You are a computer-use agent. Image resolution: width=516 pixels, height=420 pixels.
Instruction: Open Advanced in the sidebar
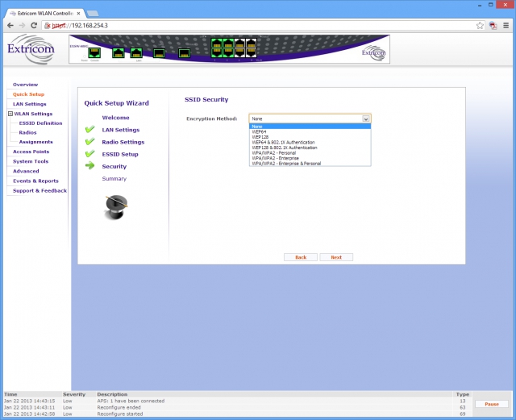[x=26, y=171]
